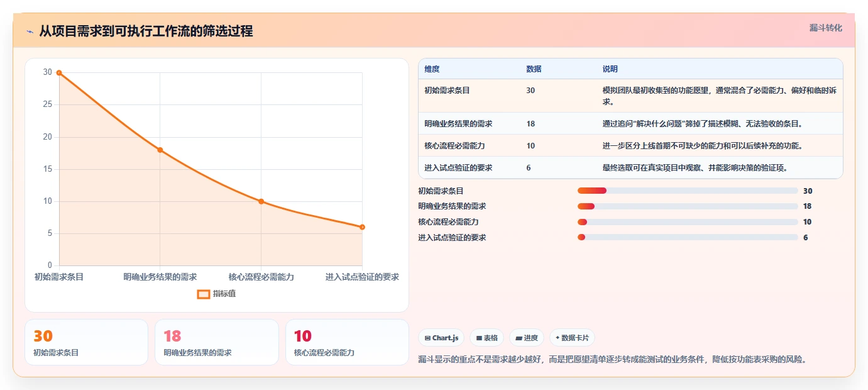Open the stat card showing 18

[x=217, y=342]
